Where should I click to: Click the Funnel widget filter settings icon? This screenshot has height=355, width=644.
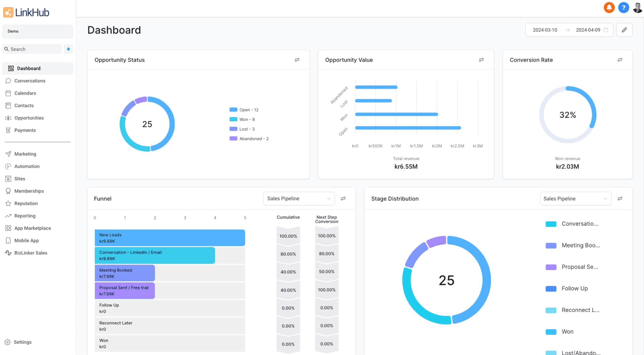[343, 199]
